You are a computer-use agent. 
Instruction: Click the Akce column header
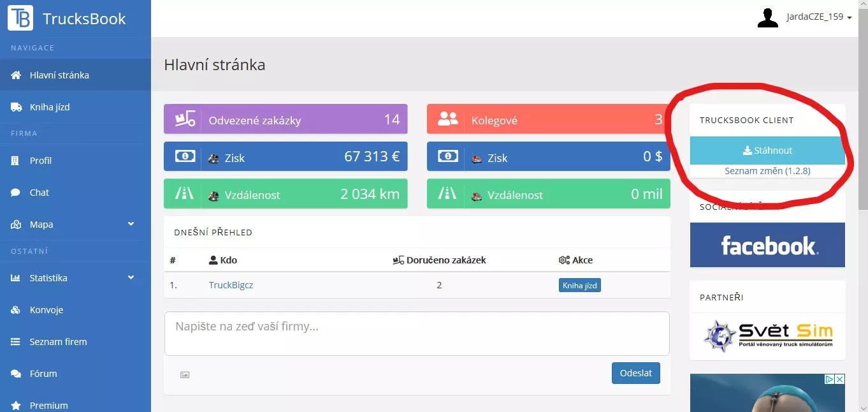pos(575,260)
